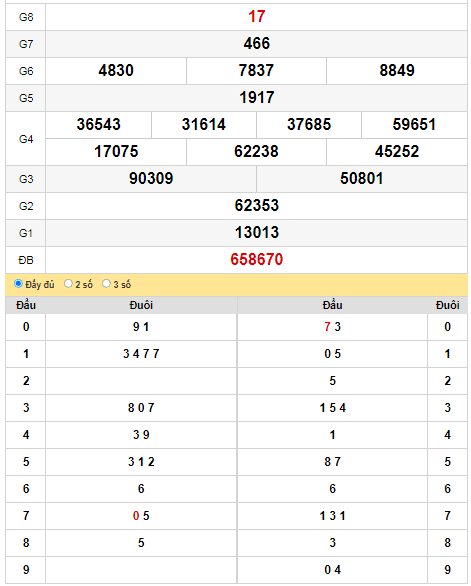Click the ĐB row label
This screenshot has height=586, width=471.
pos(26,260)
